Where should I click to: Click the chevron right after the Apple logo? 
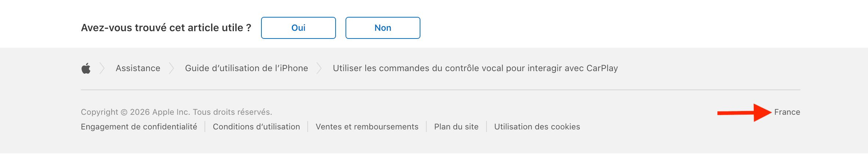point(102,68)
